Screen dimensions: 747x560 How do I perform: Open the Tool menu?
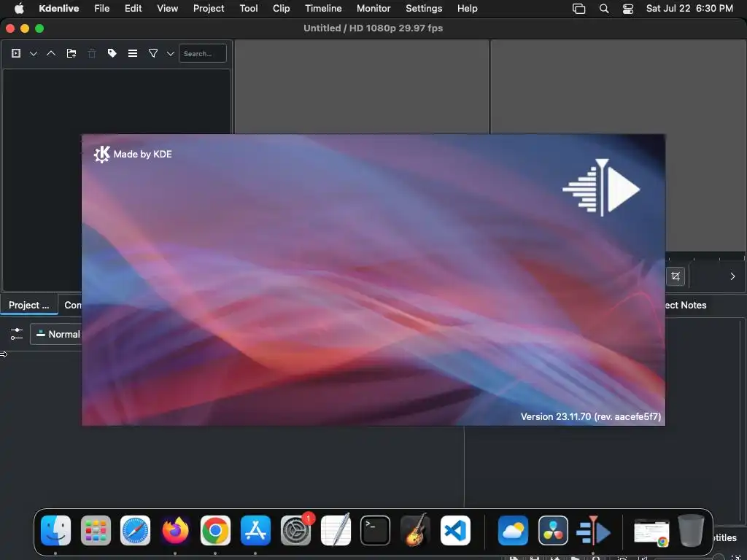point(248,9)
